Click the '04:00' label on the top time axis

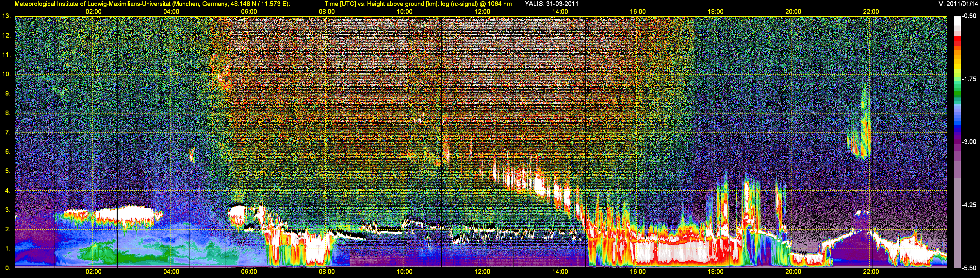(171, 12)
